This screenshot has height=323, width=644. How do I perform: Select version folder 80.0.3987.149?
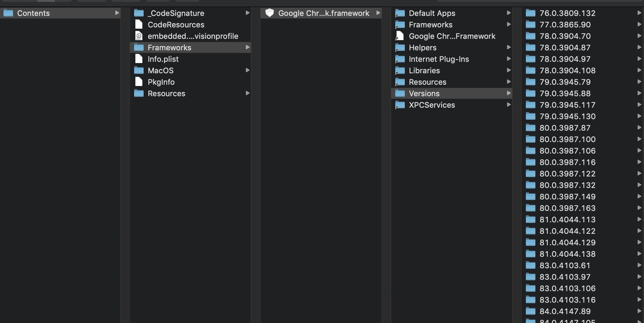pos(583,197)
